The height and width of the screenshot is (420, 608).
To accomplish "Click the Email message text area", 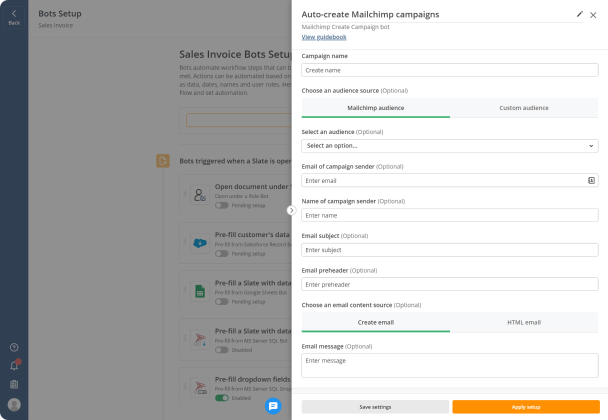I will click(450, 365).
